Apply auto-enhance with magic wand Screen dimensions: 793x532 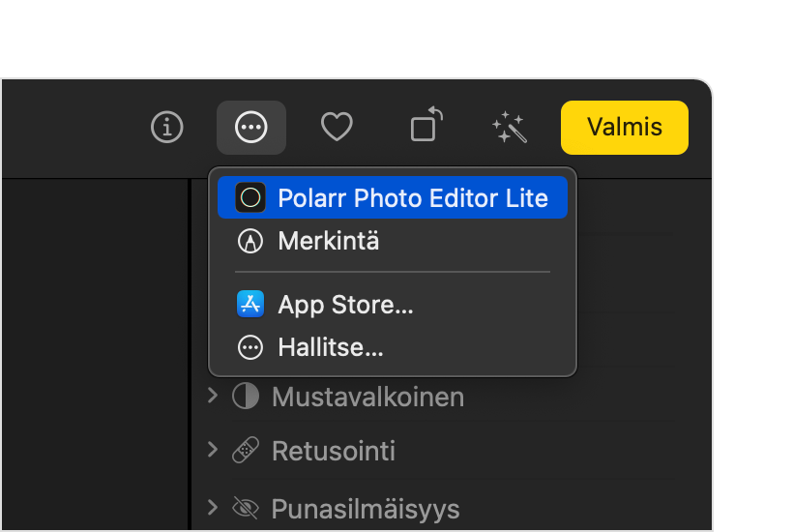tap(510, 128)
